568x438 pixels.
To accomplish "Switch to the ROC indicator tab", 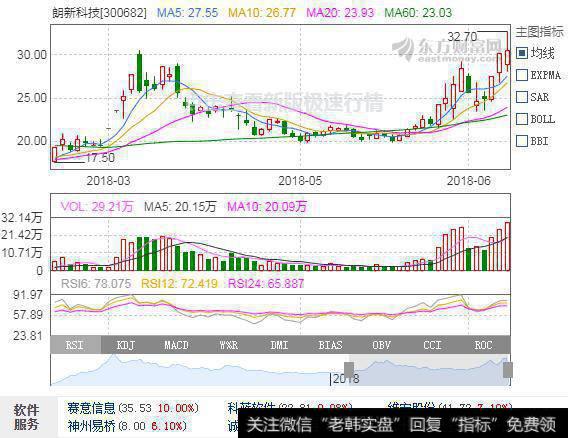I will (x=484, y=345).
